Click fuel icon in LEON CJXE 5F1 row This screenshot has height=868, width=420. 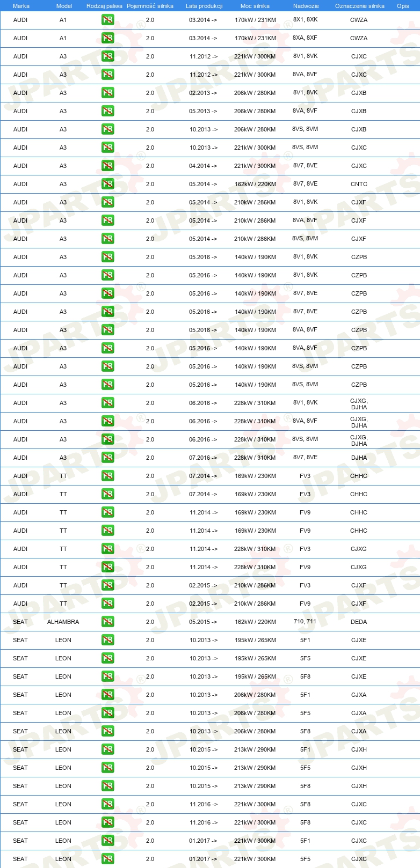(x=108, y=640)
